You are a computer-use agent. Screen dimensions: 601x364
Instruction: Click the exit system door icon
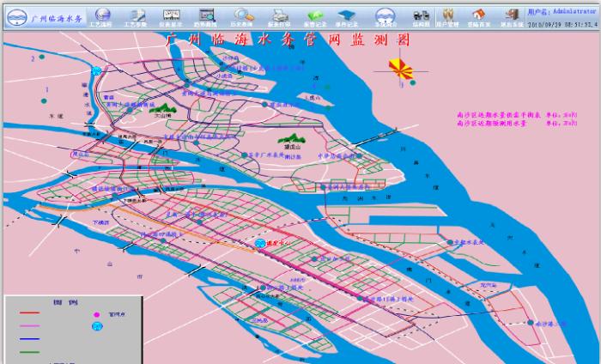pos(511,15)
